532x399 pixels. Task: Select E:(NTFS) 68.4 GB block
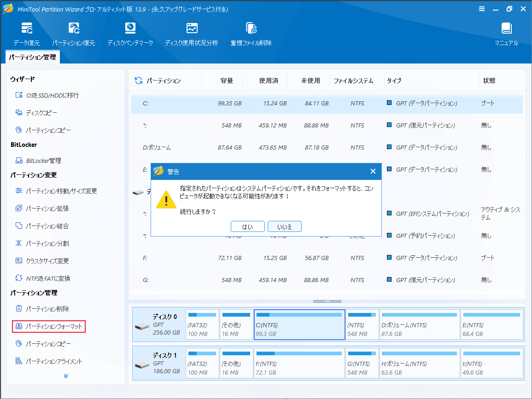pyautogui.click(x=491, y=324)
